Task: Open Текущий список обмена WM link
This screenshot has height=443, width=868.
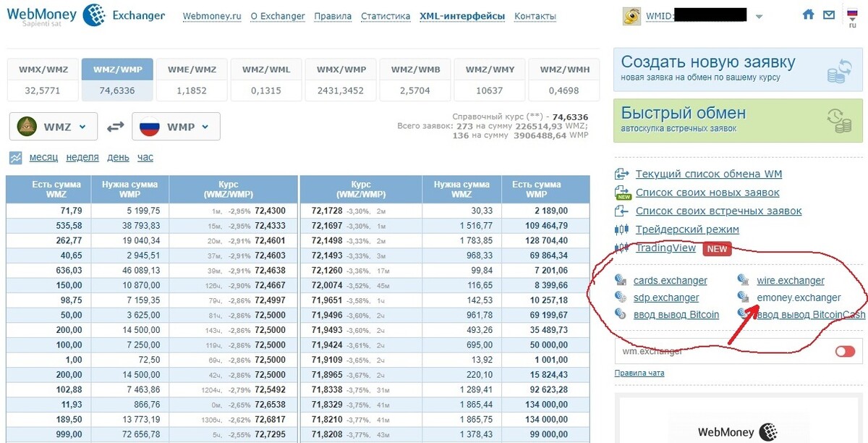Action: click(x=709, y=174)
